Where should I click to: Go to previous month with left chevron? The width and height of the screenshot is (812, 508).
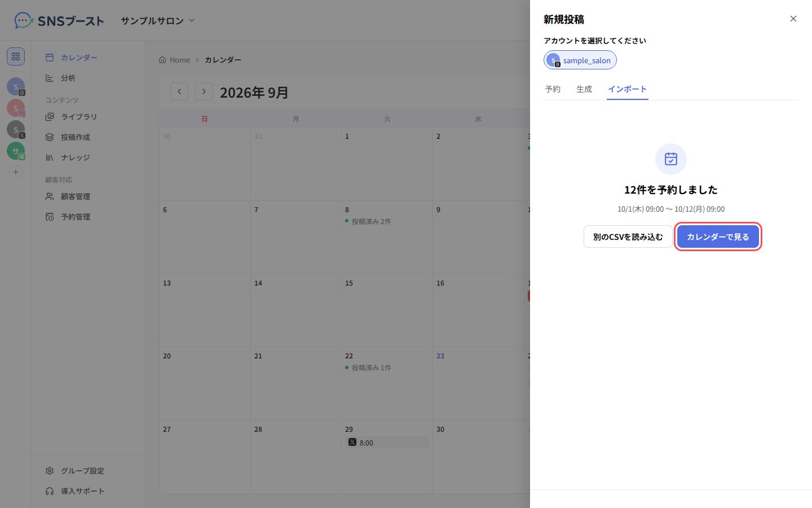coord(179,91)
